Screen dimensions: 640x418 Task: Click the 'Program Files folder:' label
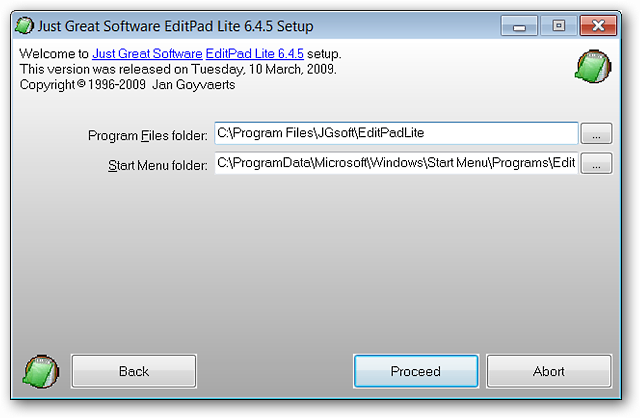(x=148, y=135)
